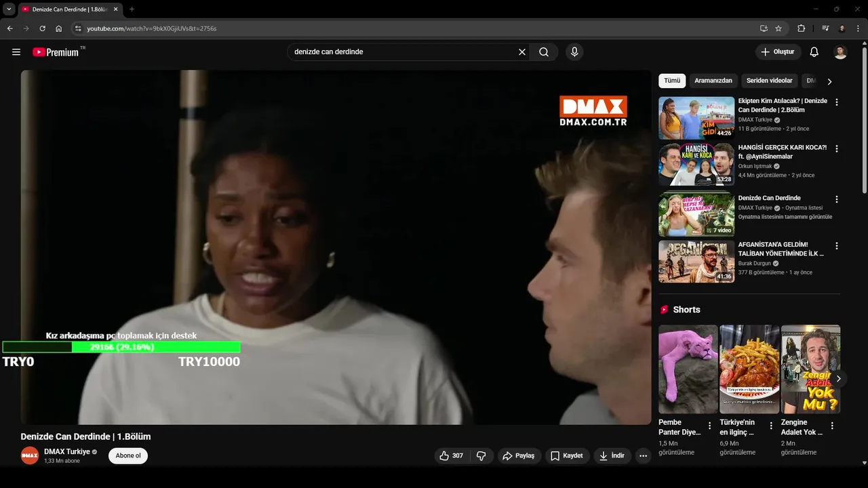This screenshot has height=488, width=868.
Task: Click the Orkun Işıtmak channel name
Action: [755, 166]
